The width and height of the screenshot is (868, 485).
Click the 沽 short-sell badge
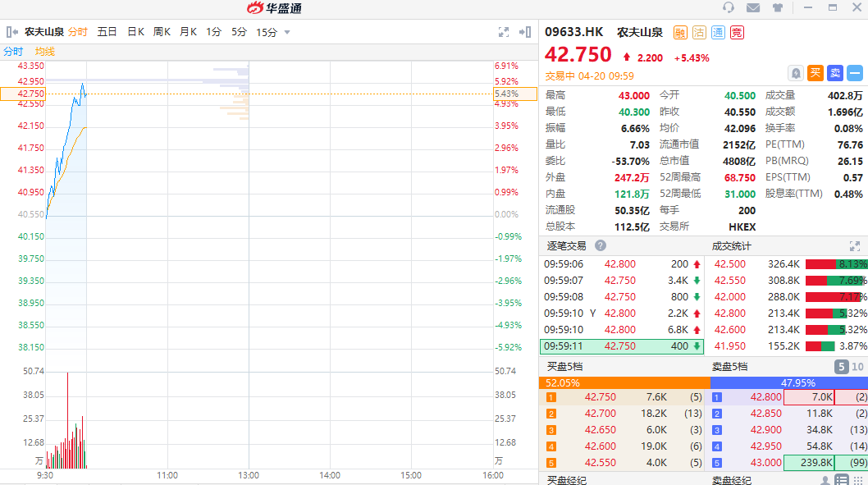[699, 33]
